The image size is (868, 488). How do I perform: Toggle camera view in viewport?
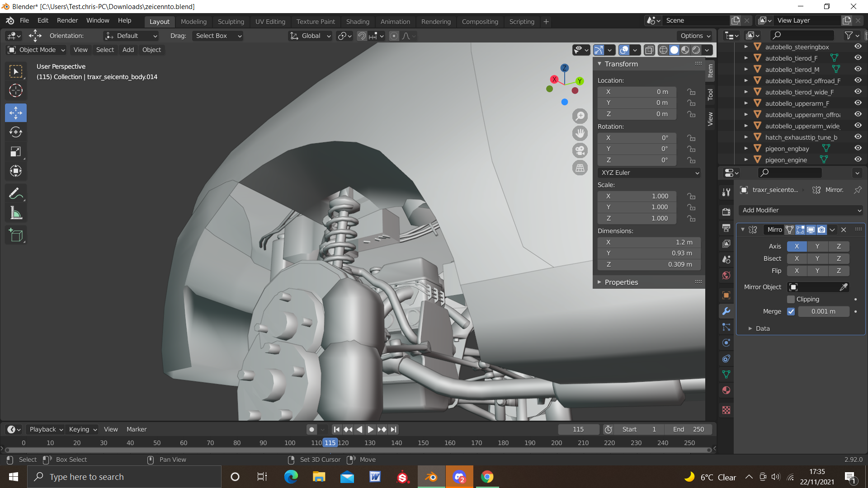point(580,150)
